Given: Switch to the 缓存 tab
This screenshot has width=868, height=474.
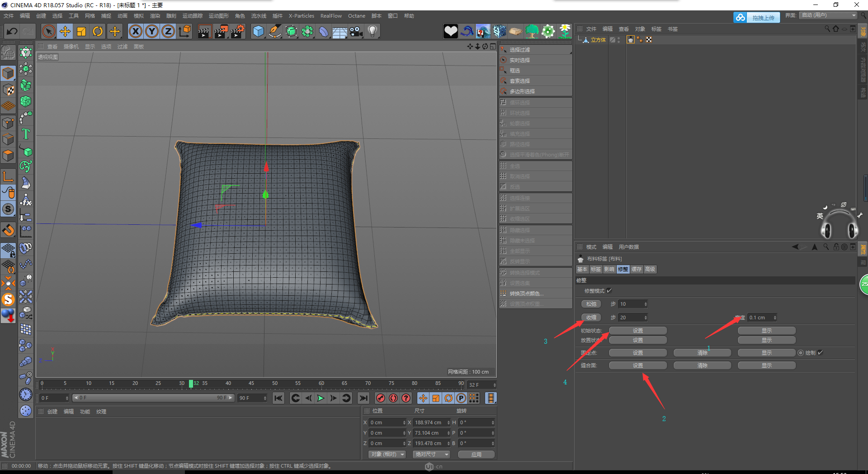Looking at the screenshot, I should click(637, 269).
